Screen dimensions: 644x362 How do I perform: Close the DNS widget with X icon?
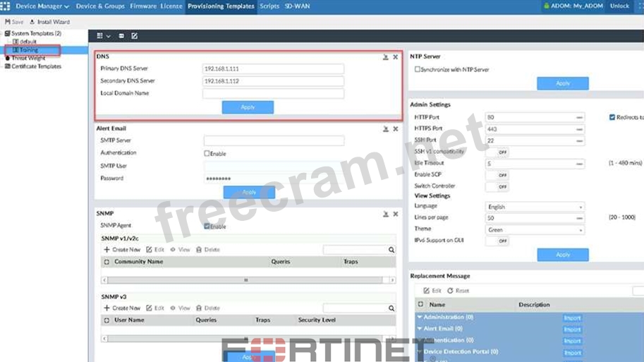tap(396, 57)
